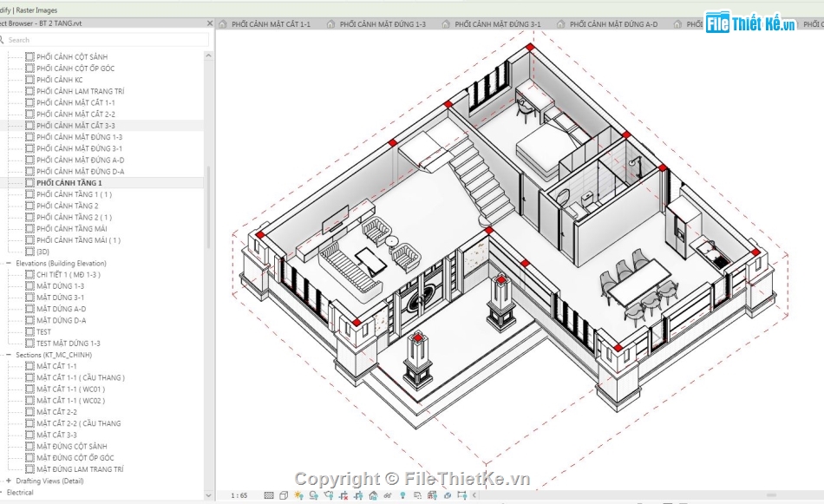Screen dimensions: 824x504
Task: Click the Temporary View Properties icon
Action: (x=417, y=495)
